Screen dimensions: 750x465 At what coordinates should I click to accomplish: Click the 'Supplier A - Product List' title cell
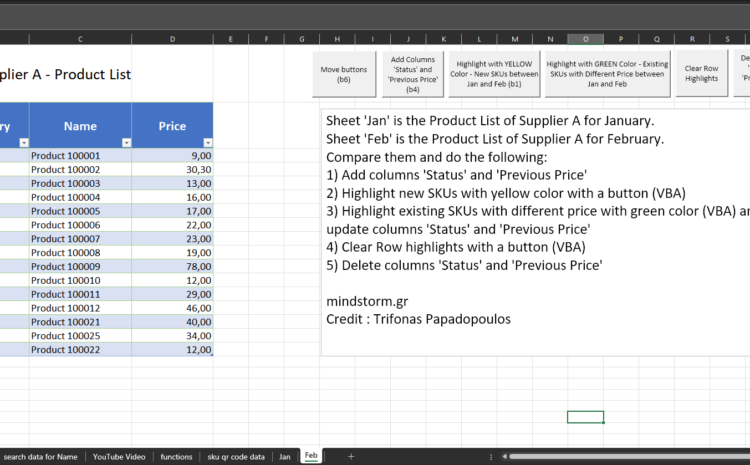click(66, 74)
